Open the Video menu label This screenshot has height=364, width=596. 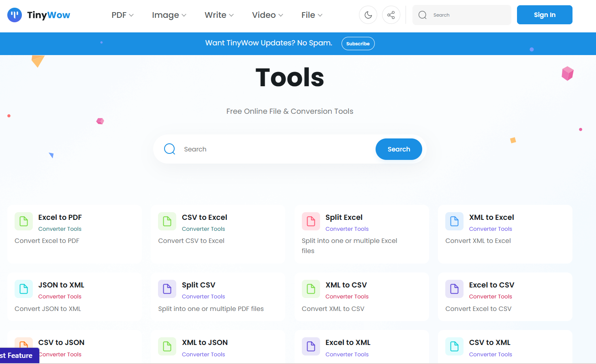click(x=264, y=15)
